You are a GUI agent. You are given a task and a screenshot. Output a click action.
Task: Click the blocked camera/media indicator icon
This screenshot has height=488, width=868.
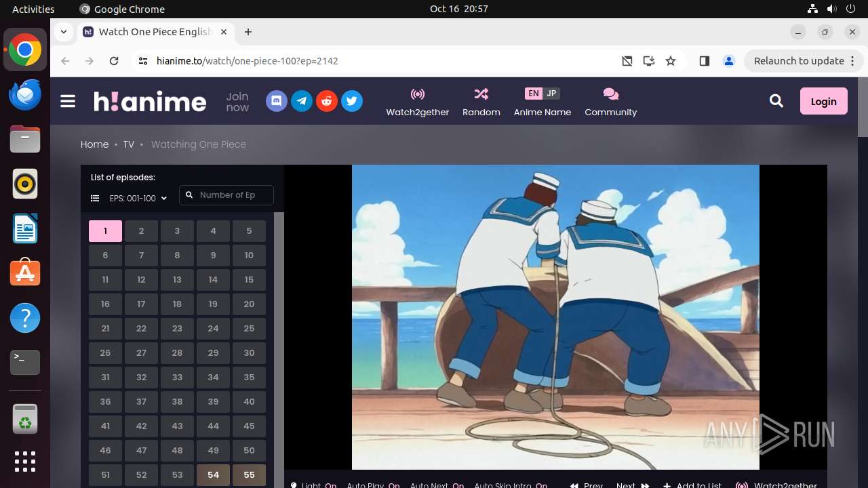pos(627,61)
